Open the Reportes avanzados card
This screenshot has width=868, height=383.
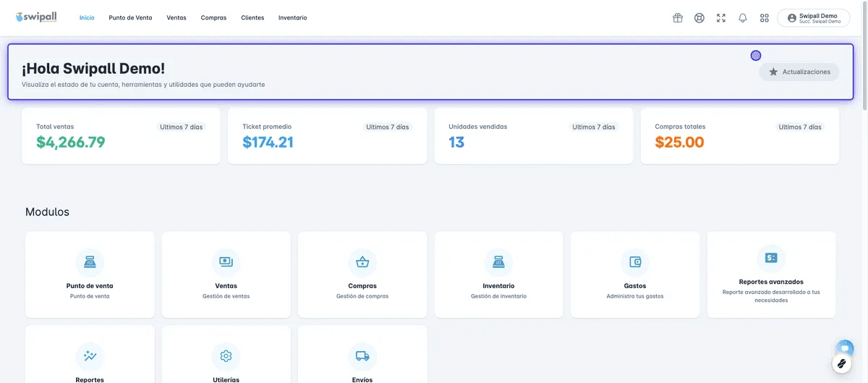click(771, 274)
